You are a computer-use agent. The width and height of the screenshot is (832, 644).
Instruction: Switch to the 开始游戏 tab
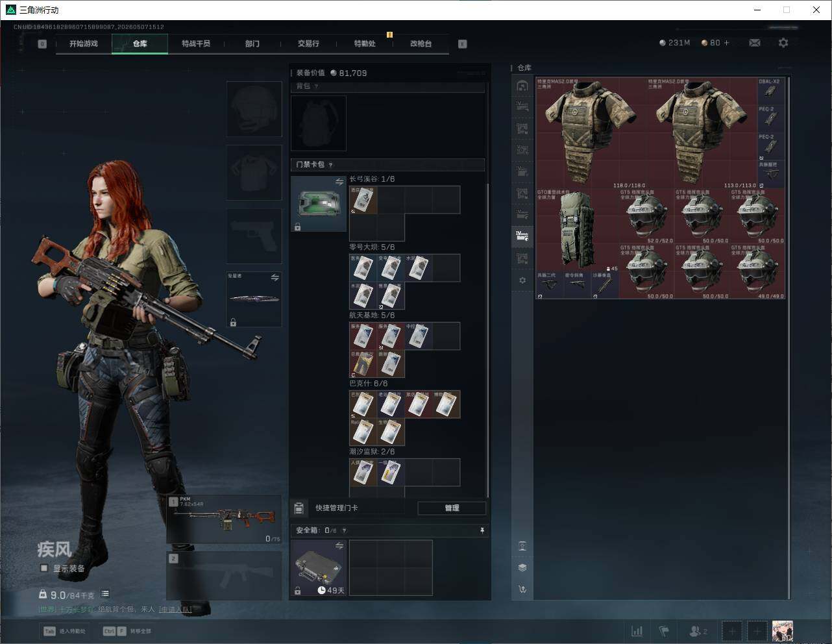84,43
